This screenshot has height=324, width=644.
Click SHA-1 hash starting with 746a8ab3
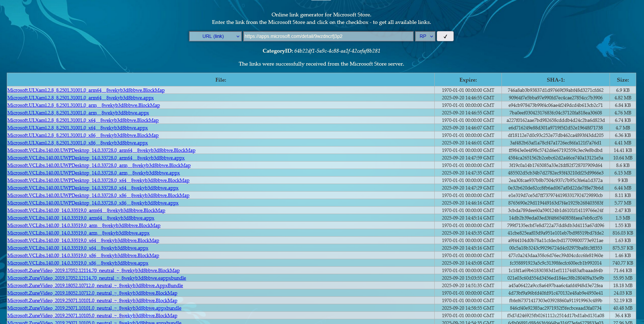click(x=556, y=90)
